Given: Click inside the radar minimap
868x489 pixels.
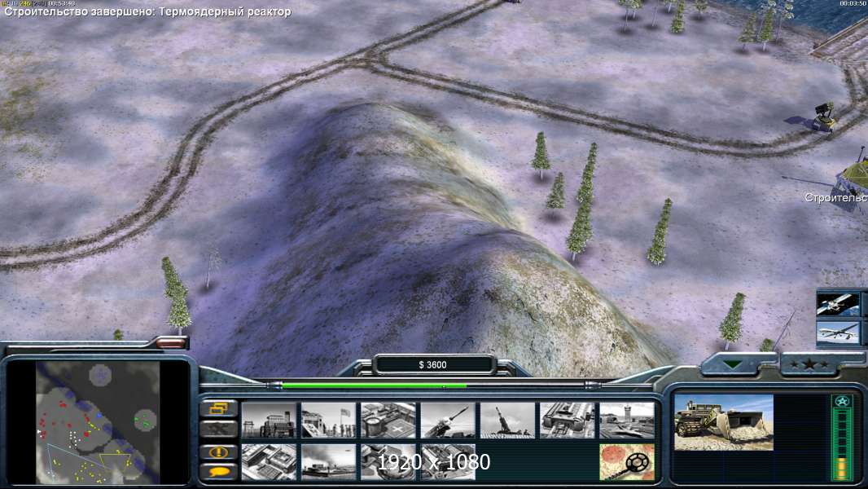Looking at the screenshot, I should [x=98, y=422].
